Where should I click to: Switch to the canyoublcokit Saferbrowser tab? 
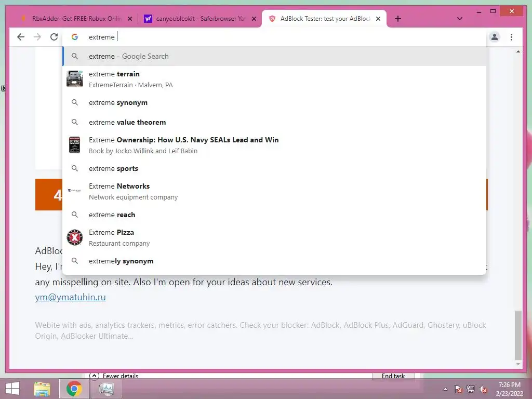tap(200, 19)
